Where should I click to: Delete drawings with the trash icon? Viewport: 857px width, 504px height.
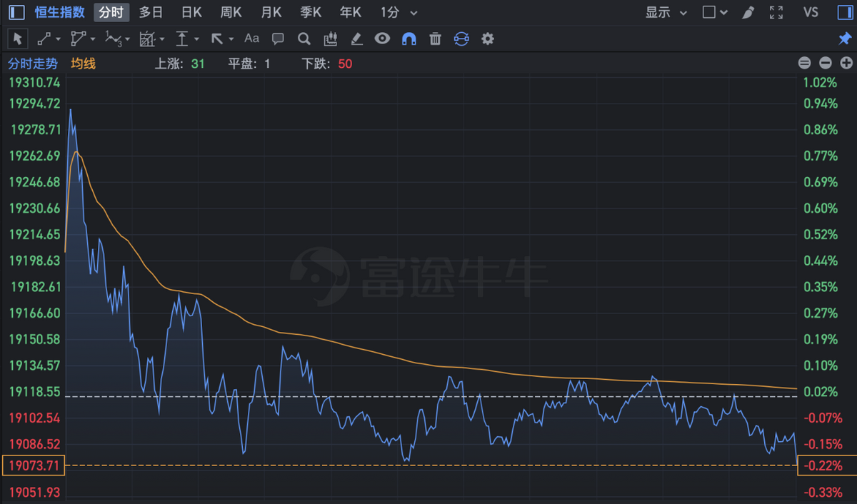click(435, 39)
